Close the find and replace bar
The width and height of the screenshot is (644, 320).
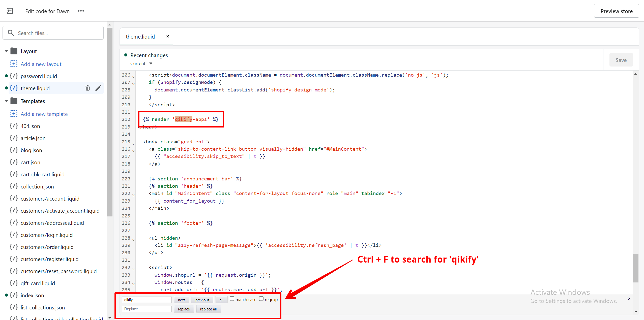(x=629, y=299)
